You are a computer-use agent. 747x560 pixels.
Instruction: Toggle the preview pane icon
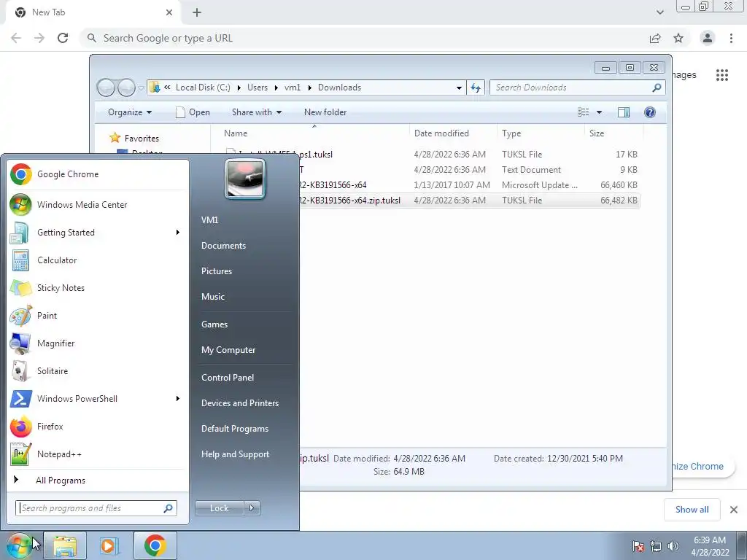pyautogui.click(x=624, y=112)
